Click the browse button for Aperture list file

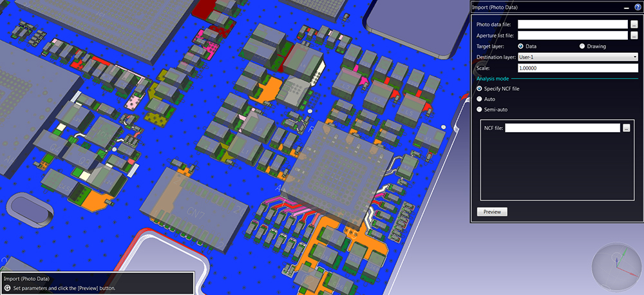tap(634, 35)
